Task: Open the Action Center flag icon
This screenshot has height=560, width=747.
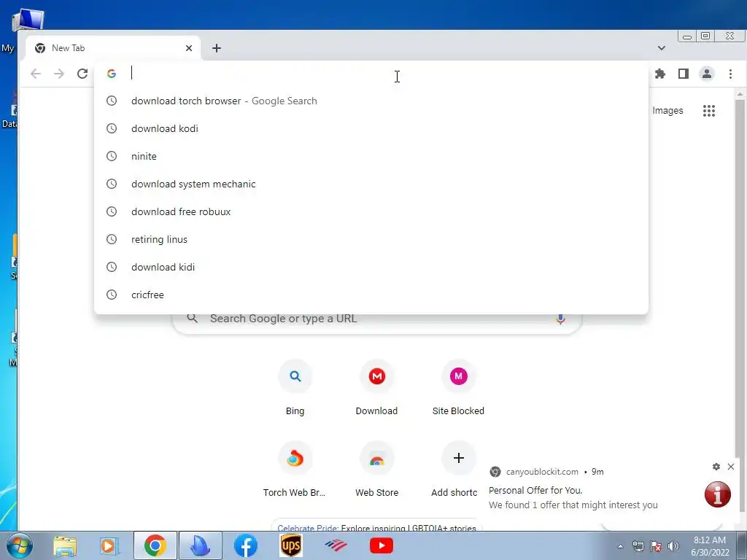Action: [656, 546]
